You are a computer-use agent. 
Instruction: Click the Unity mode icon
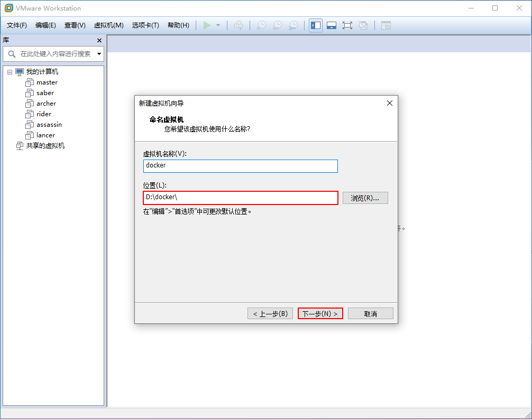363,25
